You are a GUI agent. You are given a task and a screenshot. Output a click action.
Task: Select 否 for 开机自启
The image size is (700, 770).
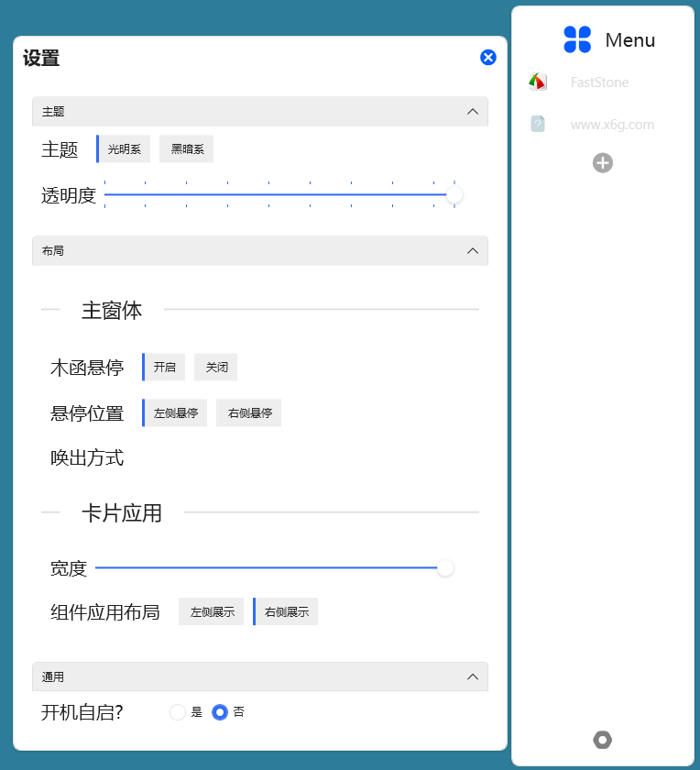click(x=220, y=712)
